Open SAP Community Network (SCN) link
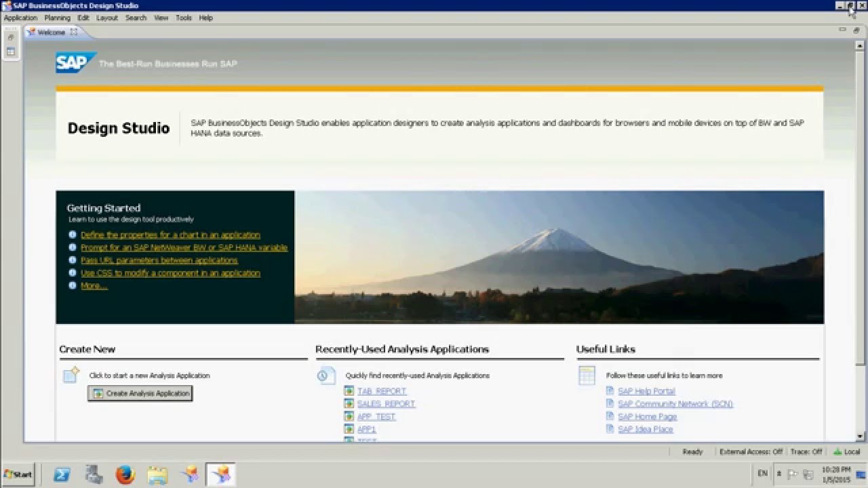 click(675, 404)
